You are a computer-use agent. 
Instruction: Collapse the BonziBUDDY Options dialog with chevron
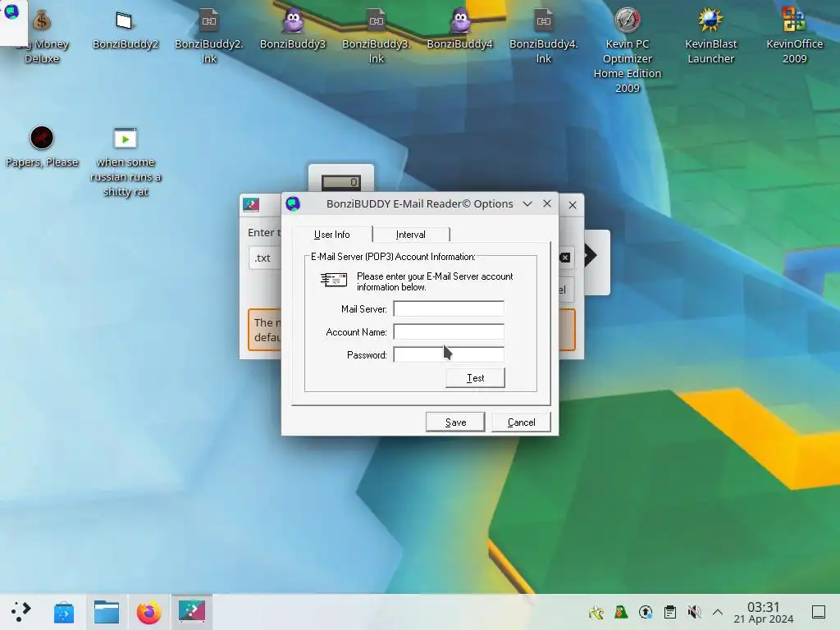[527, 203]
